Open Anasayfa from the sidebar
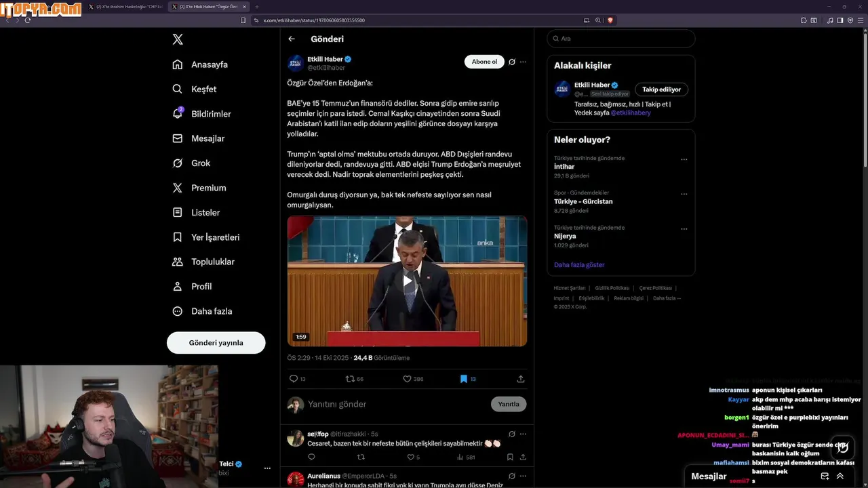 tap(200, 64)
